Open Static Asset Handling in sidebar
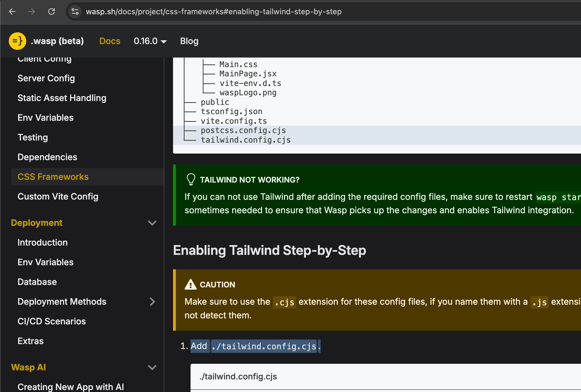581x392 pixels. coord(62,98)
